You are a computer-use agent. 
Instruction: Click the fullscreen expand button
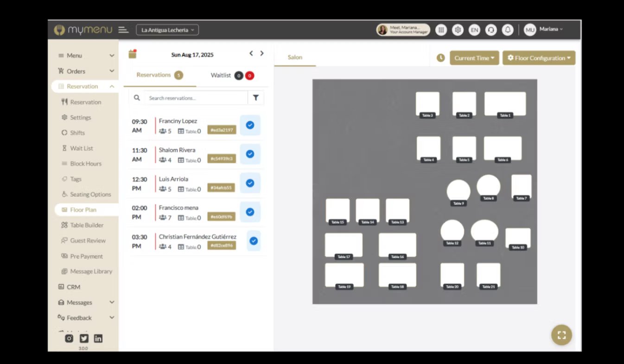point(561,335)
